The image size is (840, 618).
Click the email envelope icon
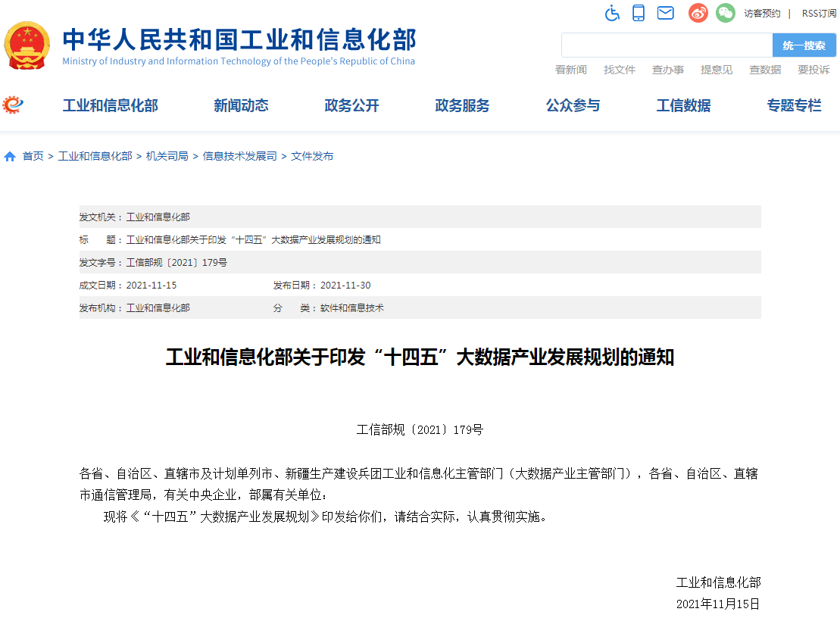pyautogui.click(x=665, y=13)
